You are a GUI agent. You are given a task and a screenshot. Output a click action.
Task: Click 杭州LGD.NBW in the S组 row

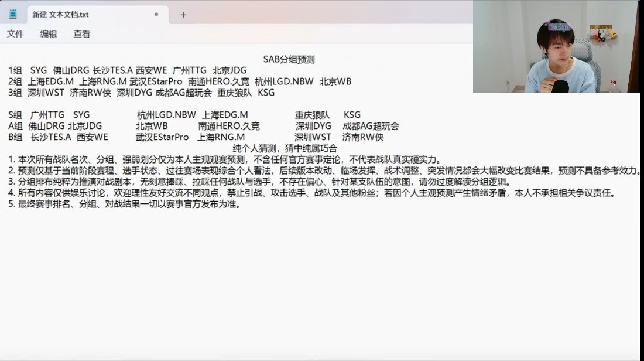[x=166, y=115]
